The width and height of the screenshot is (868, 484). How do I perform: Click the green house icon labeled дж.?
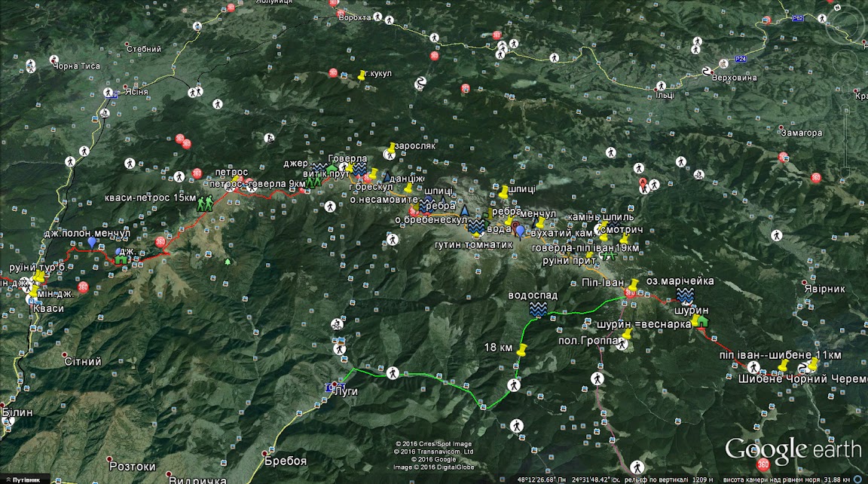click(120, 259)
